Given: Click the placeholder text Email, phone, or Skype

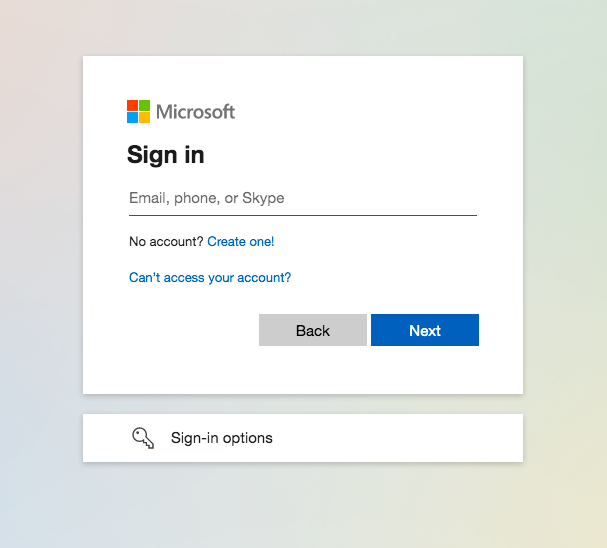Looking at the screenshot, I should tap(207, 198).
